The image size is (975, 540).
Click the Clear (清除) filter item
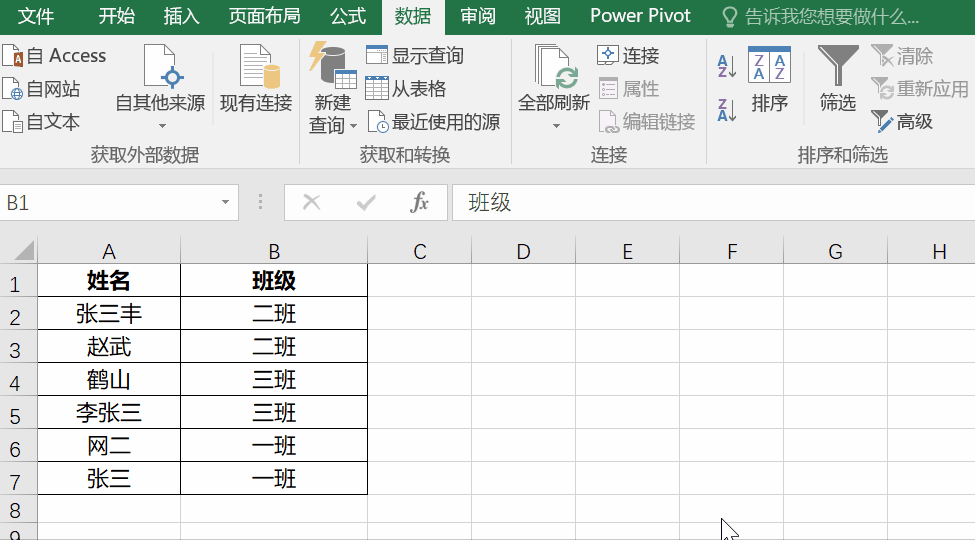[902, 55]
